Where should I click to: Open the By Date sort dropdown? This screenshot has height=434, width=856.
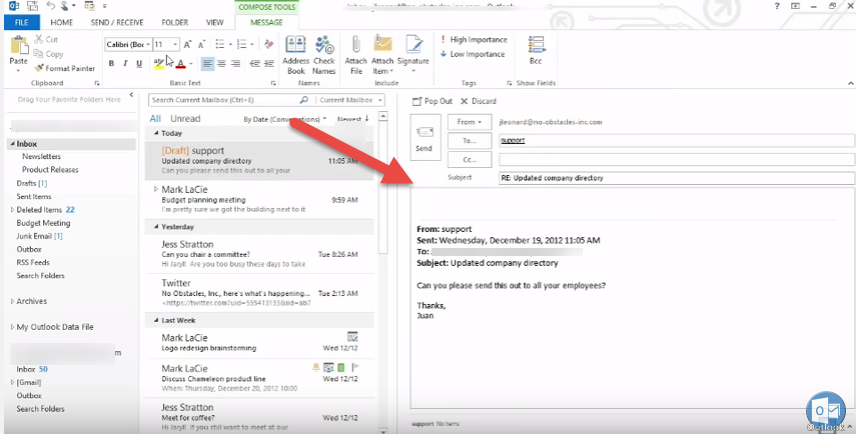(x=285, y=118)
